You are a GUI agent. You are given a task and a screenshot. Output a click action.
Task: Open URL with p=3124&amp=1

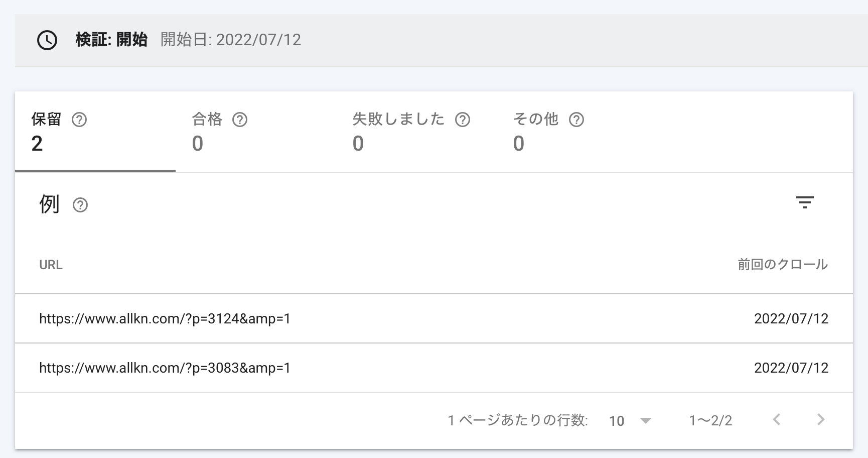click(x=165, y=319)
